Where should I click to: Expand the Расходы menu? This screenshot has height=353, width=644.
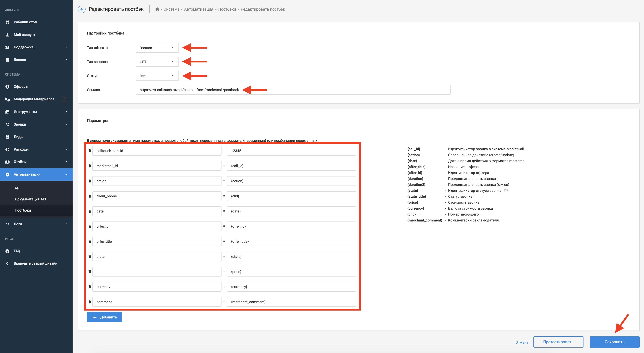pyautogui.click(x=36, y=149)
